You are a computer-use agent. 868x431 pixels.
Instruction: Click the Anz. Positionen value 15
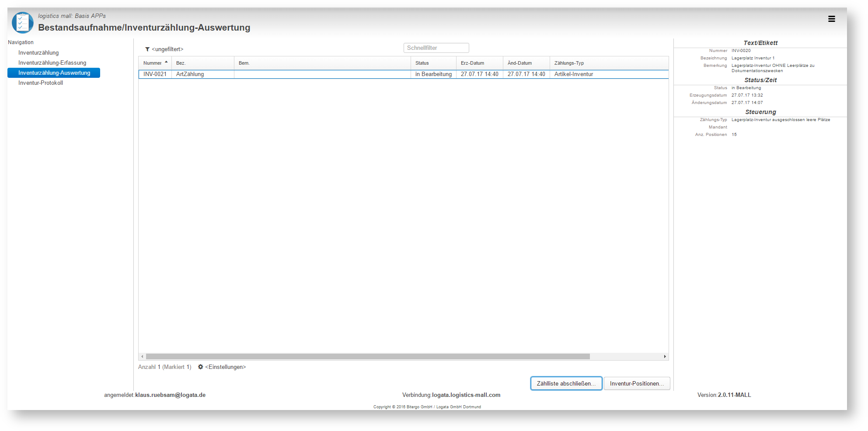point(734,135)
